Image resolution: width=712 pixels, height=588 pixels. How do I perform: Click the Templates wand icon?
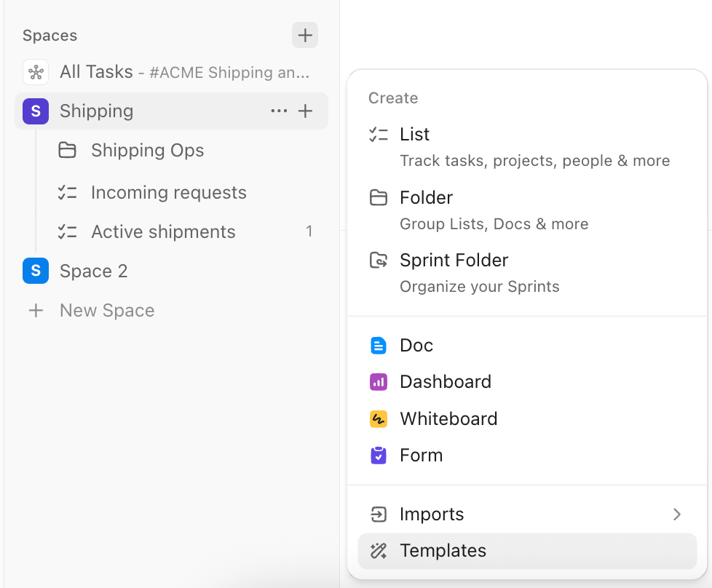[x=379, y=551]
